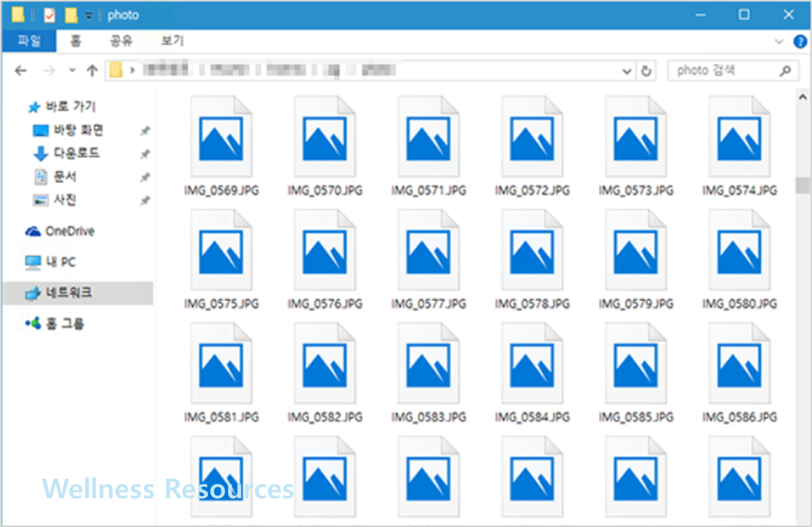The height and width of the screenshot is (527, 812).
Task: Open 바탕 화면 in the sidebar
Action: 68,130
